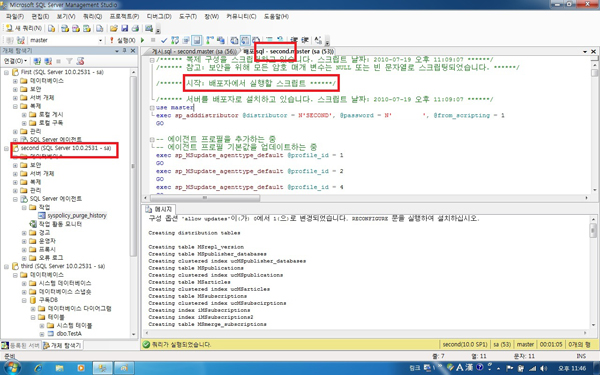
Task: Switch to the 개체 탐색기 bottom tab
Action: point(62,345)
